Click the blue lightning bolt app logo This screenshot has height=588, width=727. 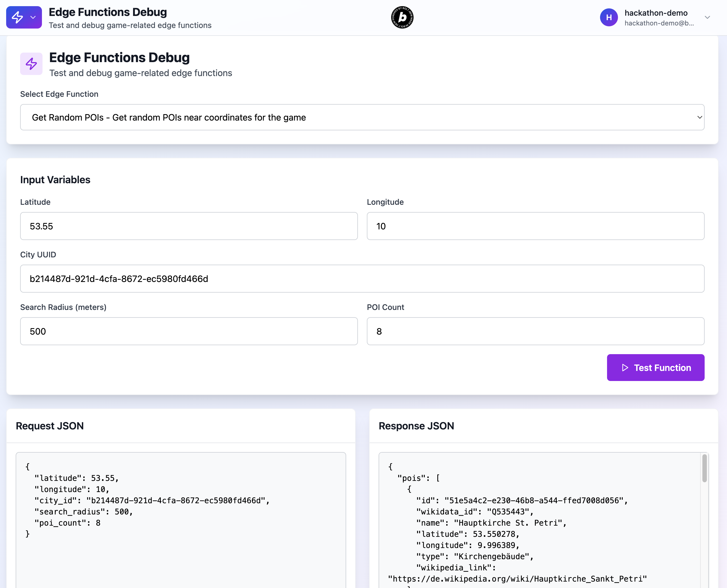[x=17, y=17]
